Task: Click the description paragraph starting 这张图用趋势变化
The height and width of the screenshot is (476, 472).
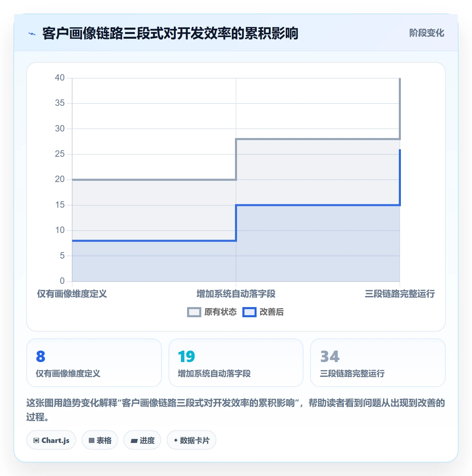Action: 236,410
